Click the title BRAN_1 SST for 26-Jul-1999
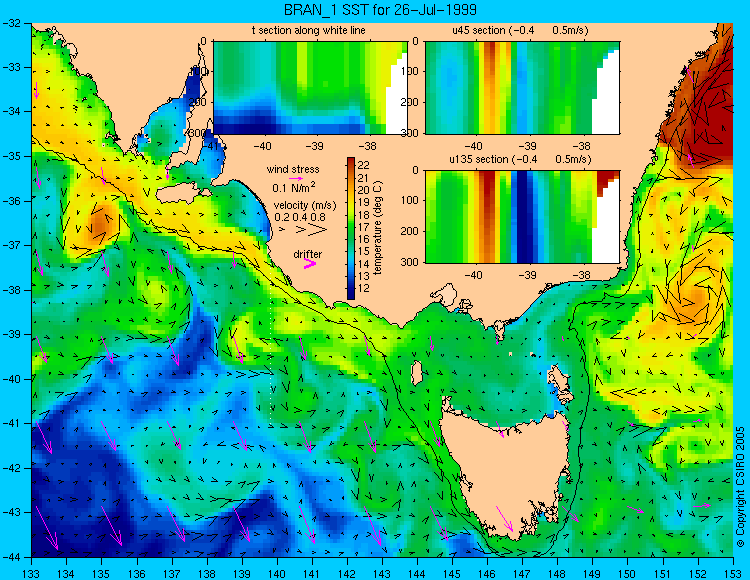Screen dimensions: 750x580 coord(380,10)
